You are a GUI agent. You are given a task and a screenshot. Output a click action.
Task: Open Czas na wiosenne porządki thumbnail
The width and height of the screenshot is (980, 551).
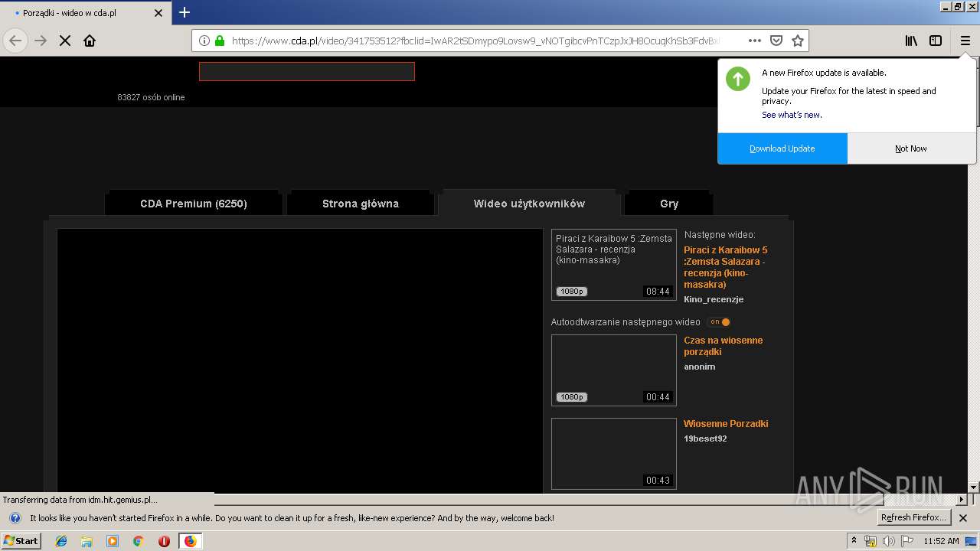point(614,370)
